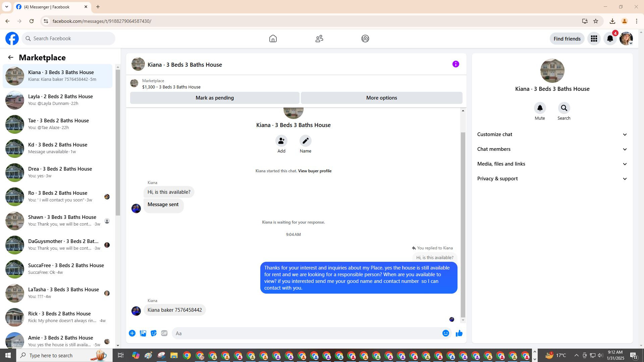644x362 pixels.
Task: Mute this conversation using the bell icon
Action: (x=540, y=108)
